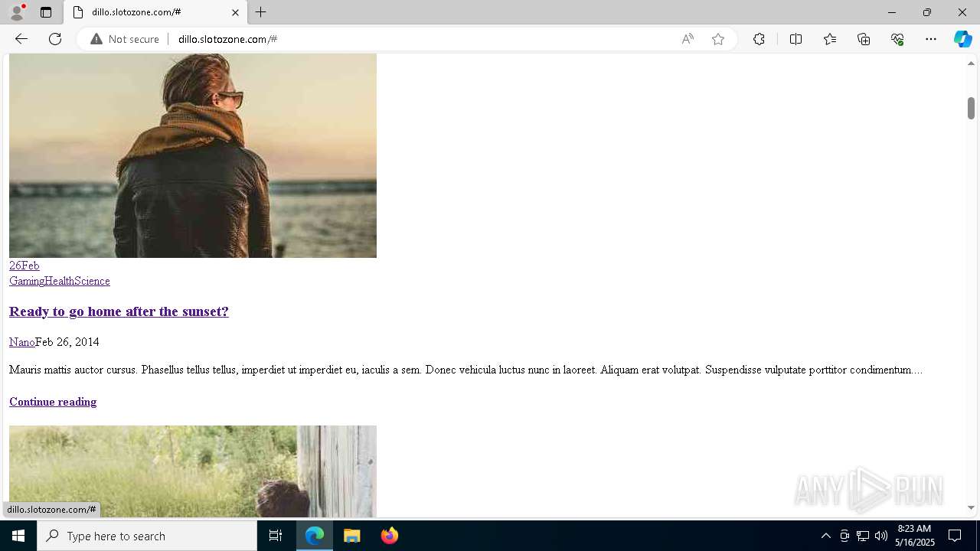Open the tab actions menu icon
The image size is (980, 551).
coord(46,12)
